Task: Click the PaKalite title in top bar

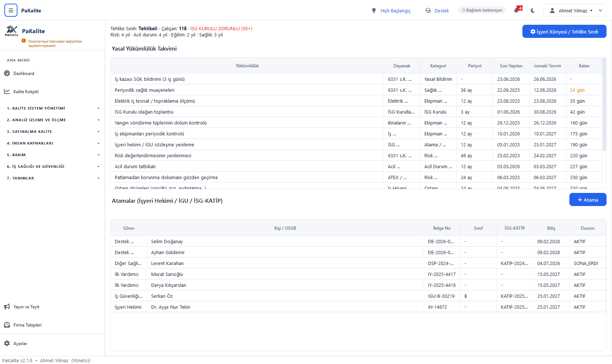Action: click(31, 11)
